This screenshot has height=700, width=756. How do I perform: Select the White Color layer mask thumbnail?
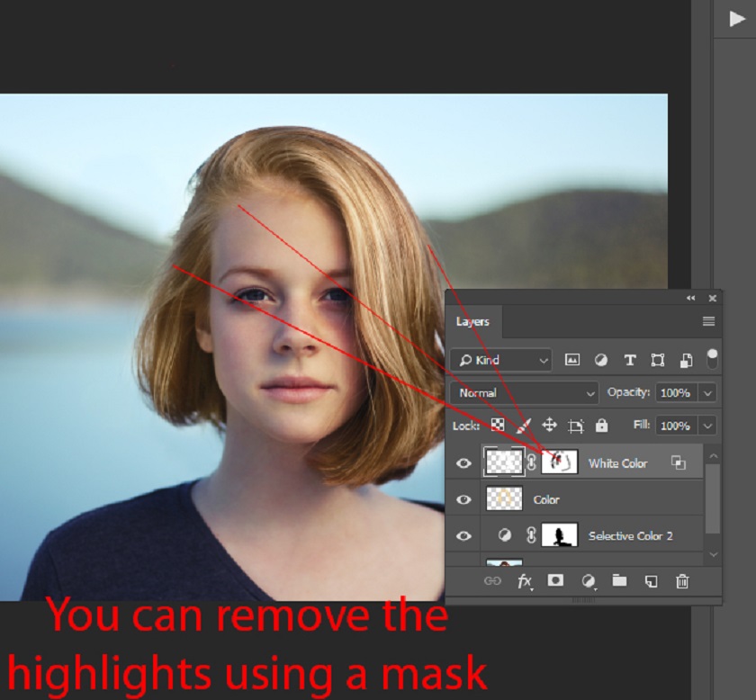coord(559,462)
